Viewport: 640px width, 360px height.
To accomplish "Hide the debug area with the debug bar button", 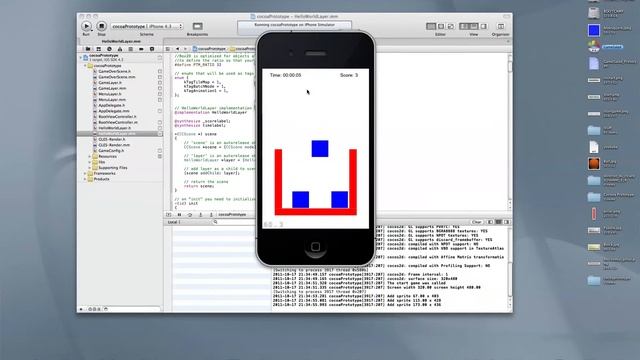I will tap(169, 215).
